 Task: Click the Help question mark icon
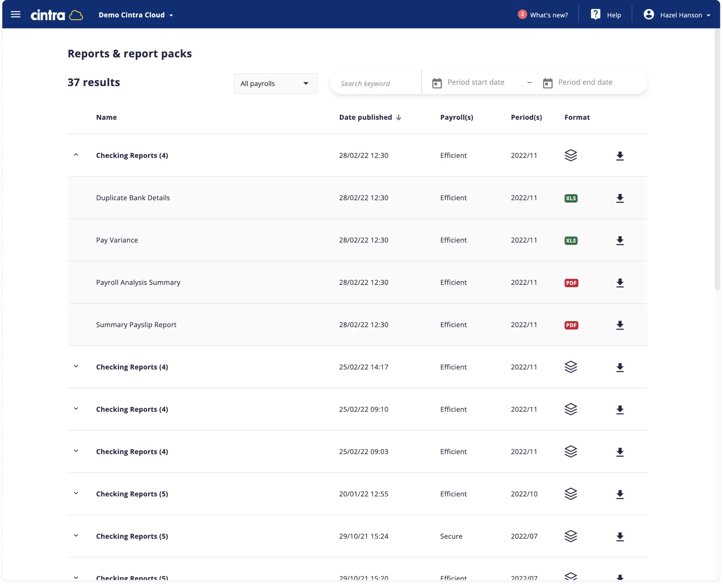click(595, 15)
